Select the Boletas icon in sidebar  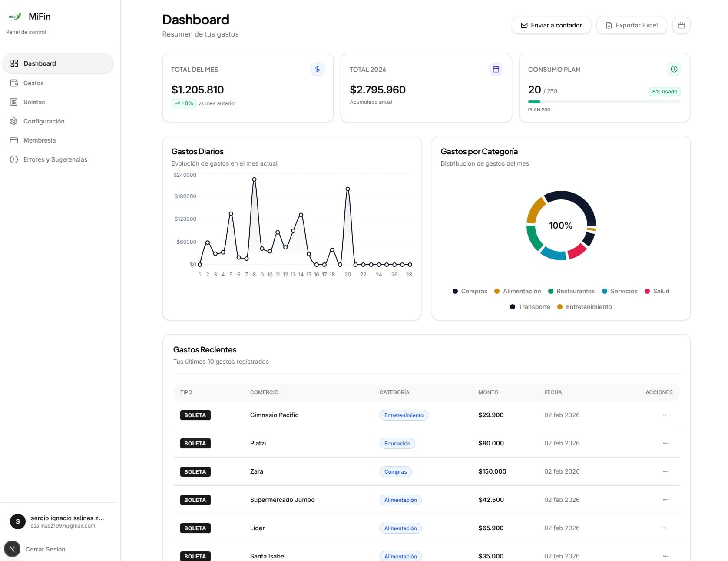click(13, 102)
